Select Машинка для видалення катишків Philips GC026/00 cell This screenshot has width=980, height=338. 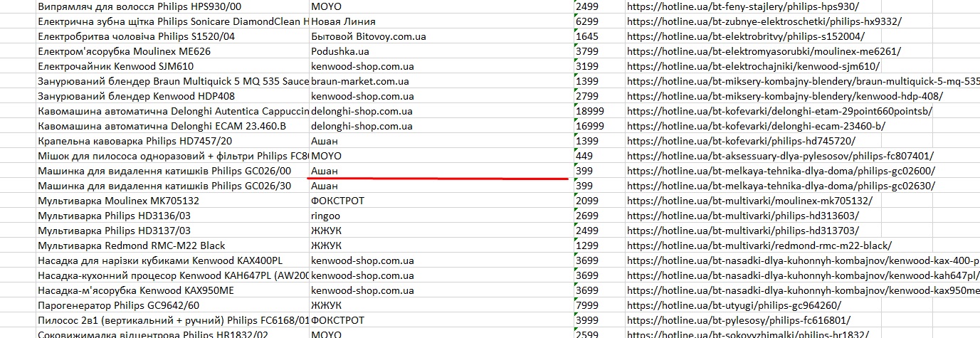click(x=172, y=171)
